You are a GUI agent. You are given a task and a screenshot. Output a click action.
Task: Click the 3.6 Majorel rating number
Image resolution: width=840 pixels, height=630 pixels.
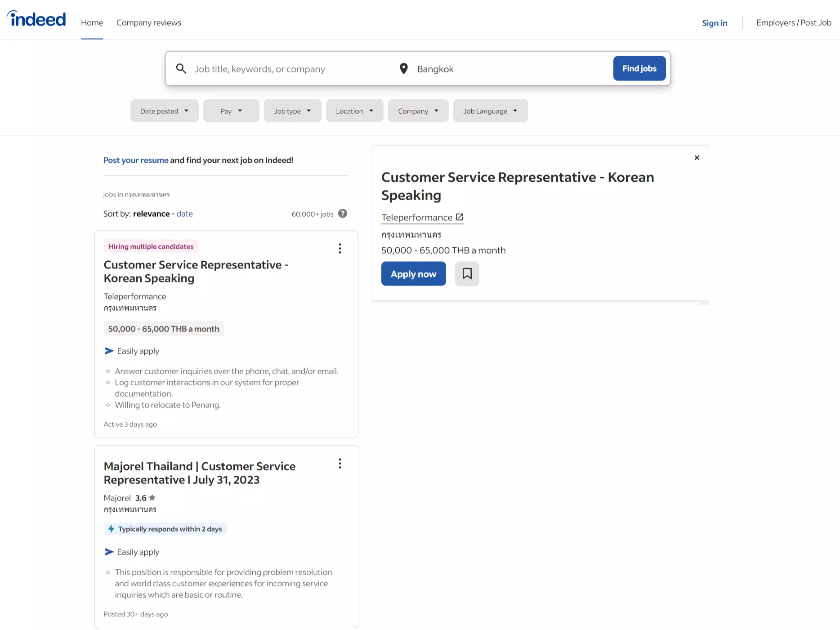coord(141,498)
